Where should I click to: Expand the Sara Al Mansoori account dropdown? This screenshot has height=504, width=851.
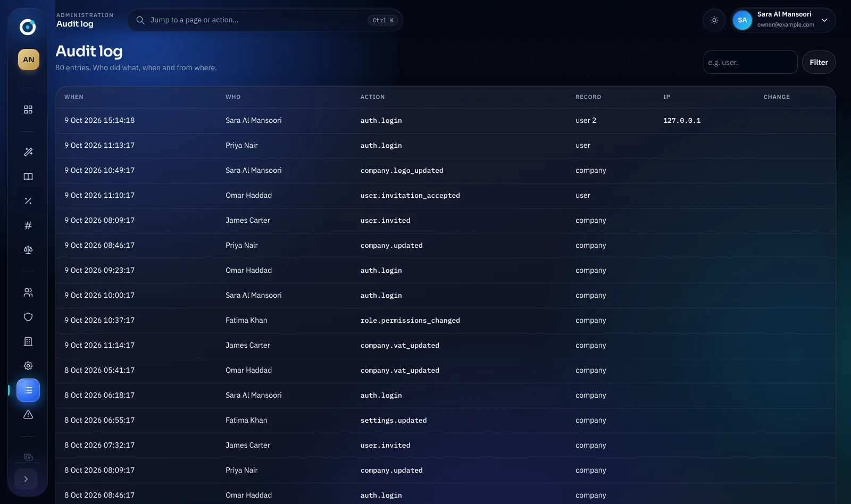783,20
